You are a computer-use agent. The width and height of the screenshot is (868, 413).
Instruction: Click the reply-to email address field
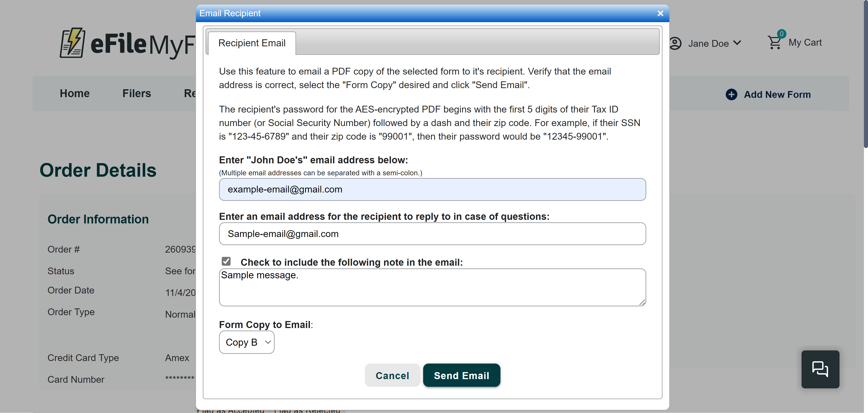(432, 234)
